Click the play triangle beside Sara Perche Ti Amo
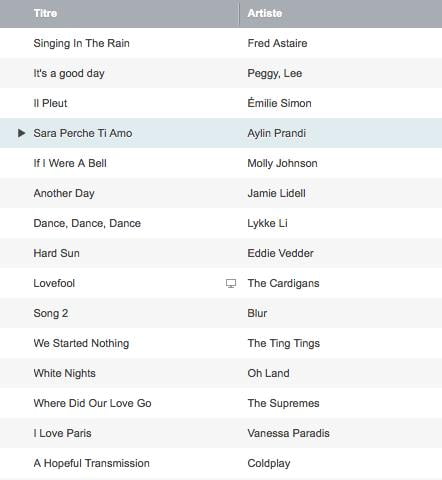This screenshot has height=480, width=442. coord(21,133)
